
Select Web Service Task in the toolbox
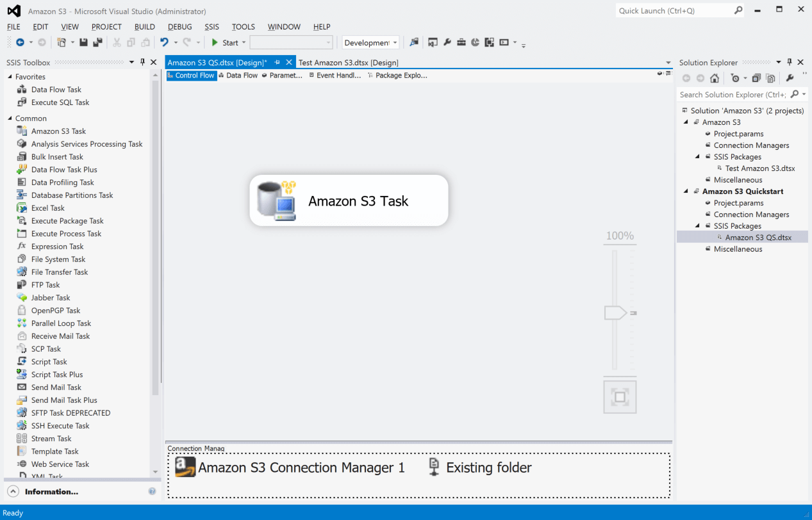click(60, 464)
